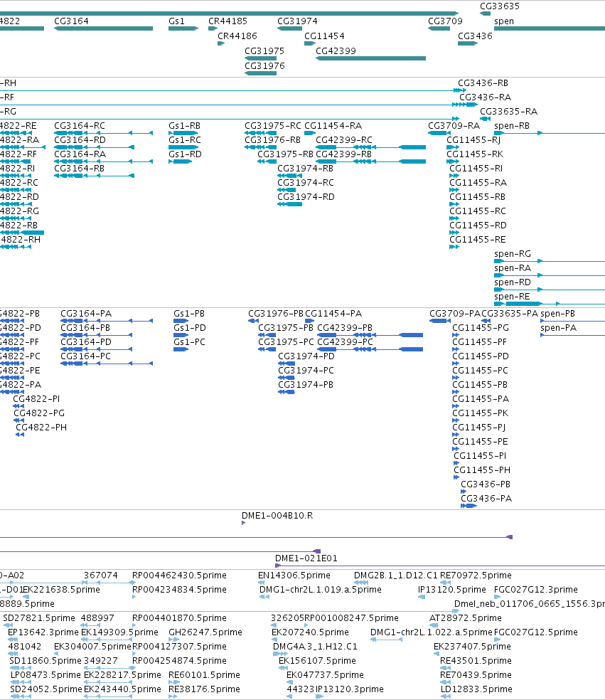This screenshot has height=700, width=605.
Task: Select protein CG31974-PB
Action: click(x=306, y=386)
